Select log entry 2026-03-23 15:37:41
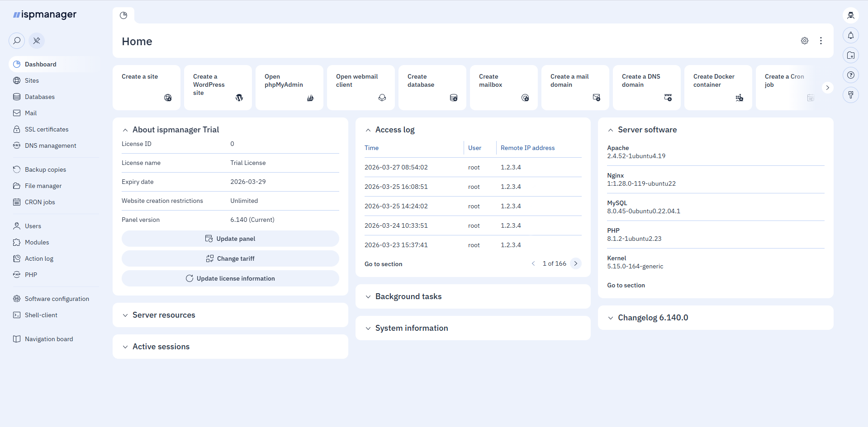 473,245
